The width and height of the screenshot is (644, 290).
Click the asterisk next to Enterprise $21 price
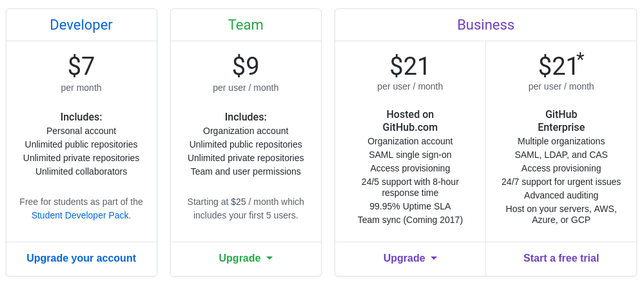pyautogui.click(x=580, y=58)
